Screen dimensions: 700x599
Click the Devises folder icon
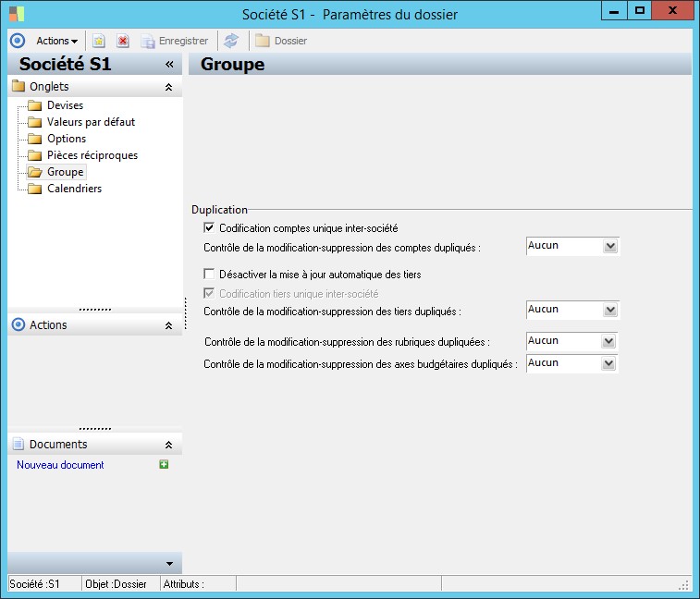click(x=34, y=105)
